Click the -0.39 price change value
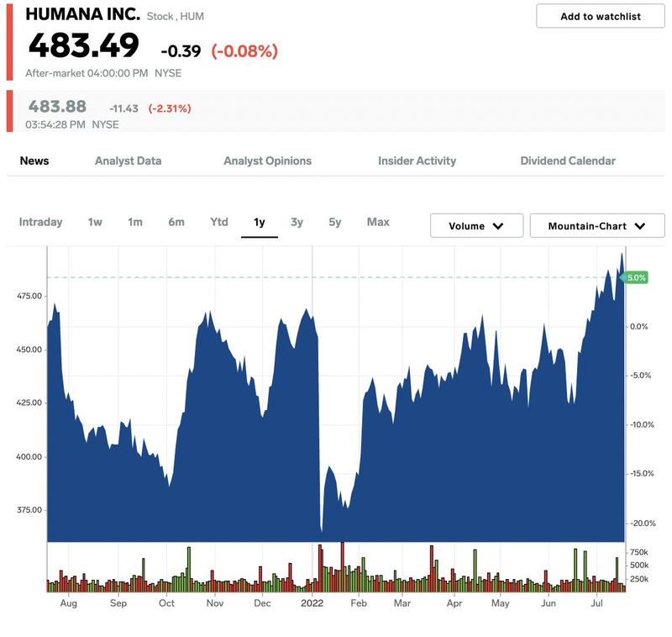The width and height of the screenshot is (672, 637). (181, 51)
